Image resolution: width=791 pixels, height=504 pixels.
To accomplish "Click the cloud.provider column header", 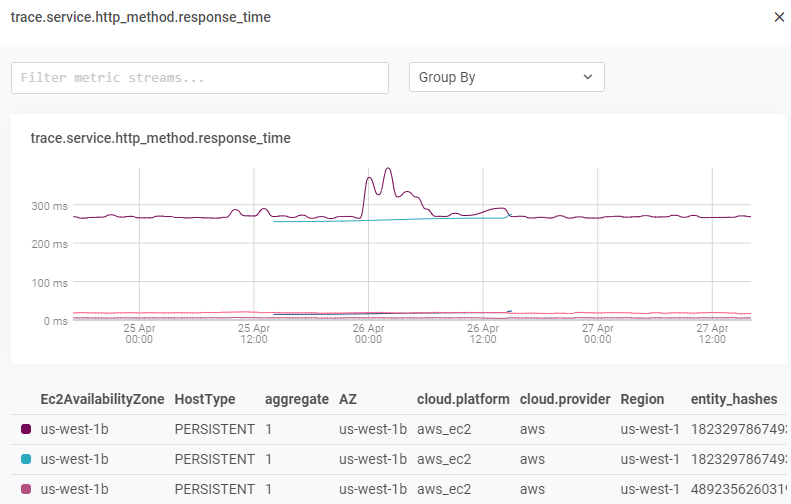I will [565, 399].
